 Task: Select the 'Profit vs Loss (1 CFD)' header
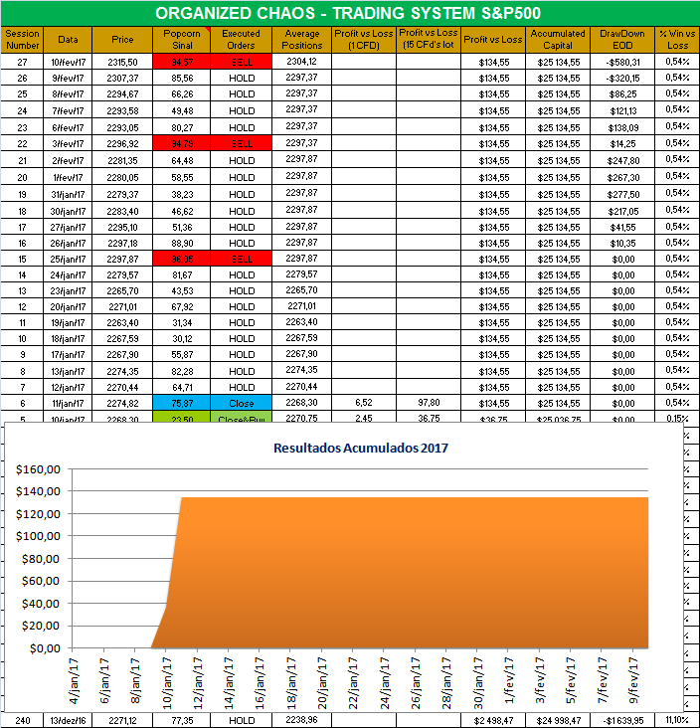click(x=364, y=40)
